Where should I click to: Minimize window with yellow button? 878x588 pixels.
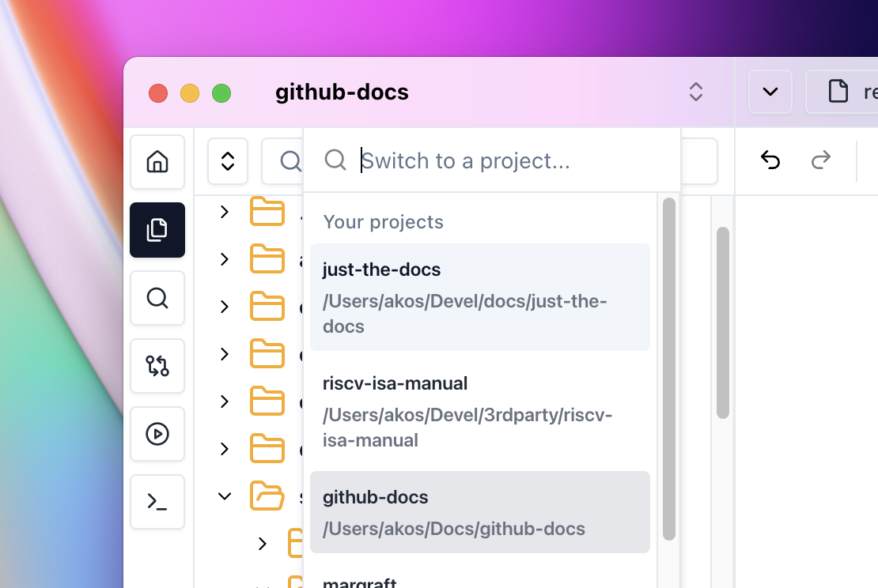pyautogui.click(x=190, y=93)
